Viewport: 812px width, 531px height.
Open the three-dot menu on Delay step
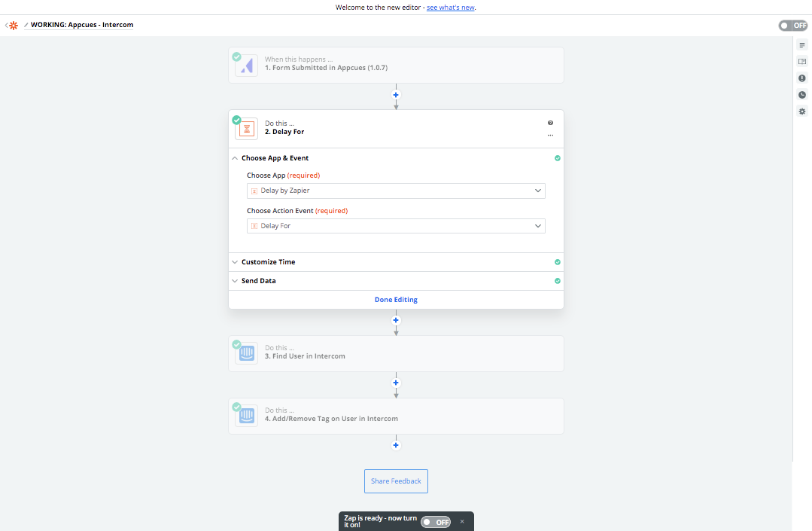point(550,136)
